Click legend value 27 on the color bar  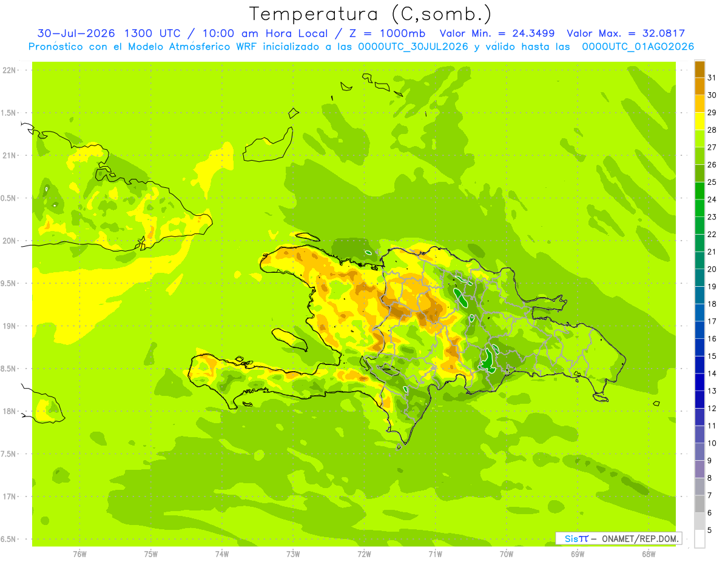coord(712,147)
